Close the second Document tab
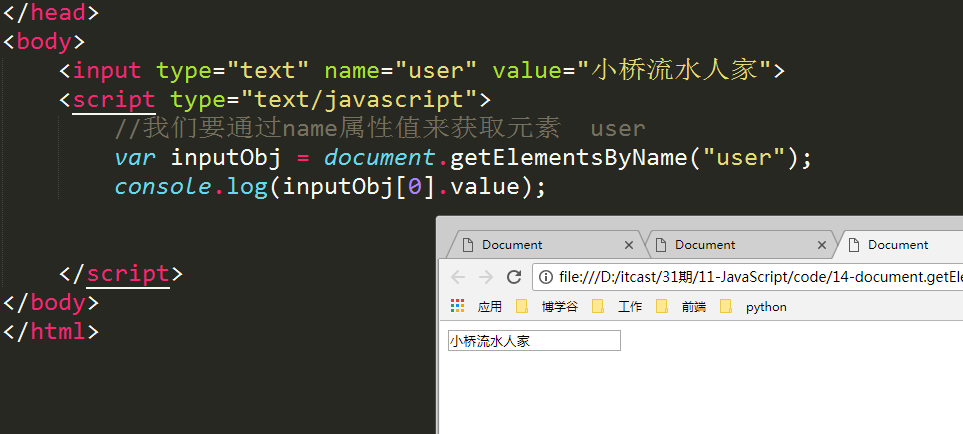The image size is (963, 434). (822, 245)
